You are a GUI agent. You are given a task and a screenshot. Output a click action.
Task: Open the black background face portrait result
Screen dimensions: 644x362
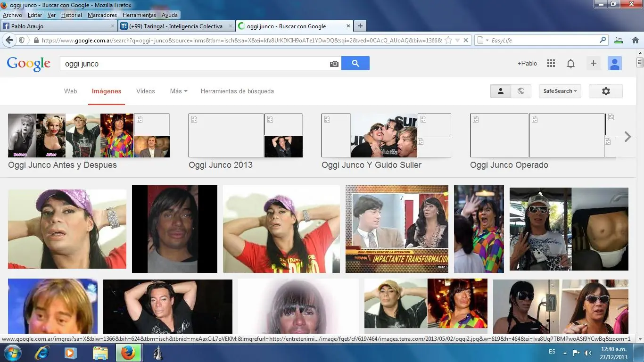(x=174, y=229)
